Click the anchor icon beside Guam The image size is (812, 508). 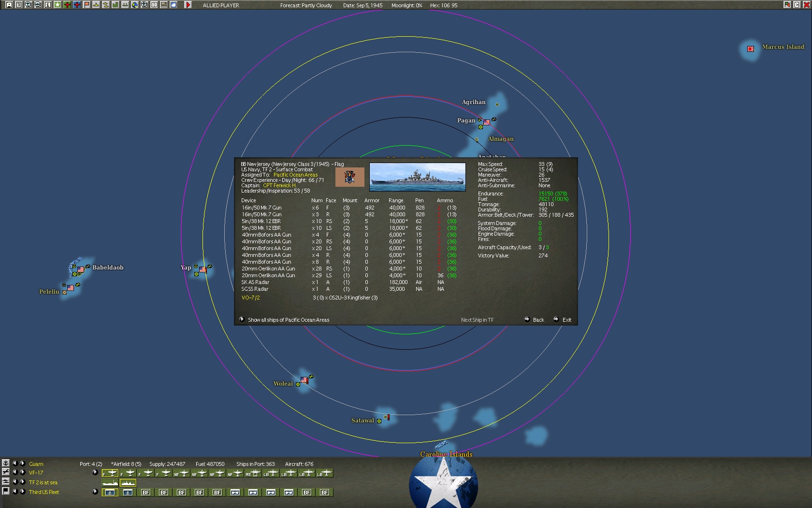pyautogui.click(x=6, y=463)
